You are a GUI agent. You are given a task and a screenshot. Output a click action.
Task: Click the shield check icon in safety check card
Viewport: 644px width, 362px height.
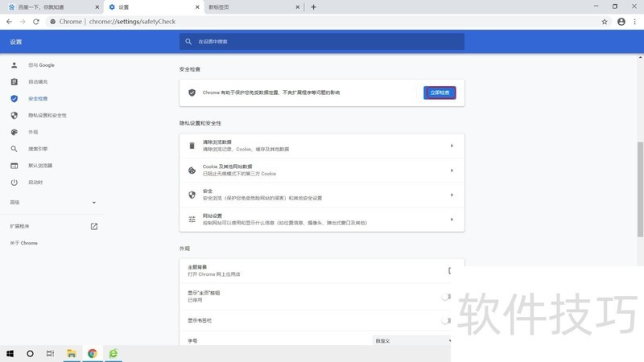[x=192, y=93]
